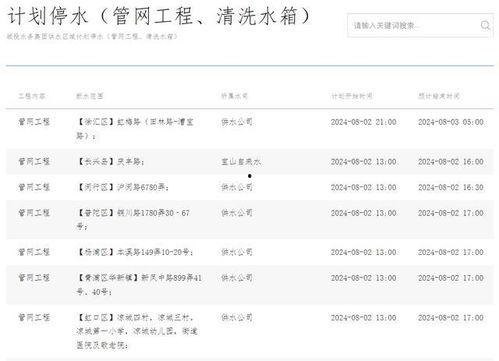This screenshot has width=499, height=361.
Task: Click the 预计恢复时间 column header
Action: point(439,96)
